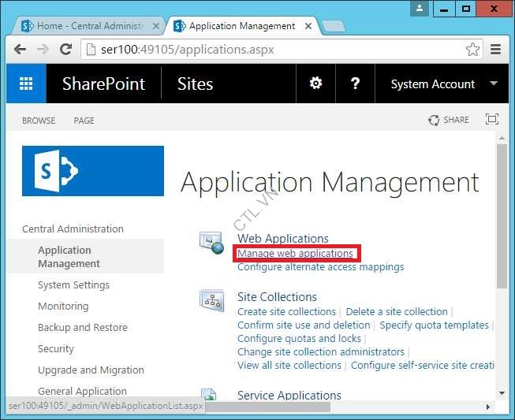This screenshot has width=515, height=420.
Task: Close the Application Management tab
Action: (x=308, y=26)
